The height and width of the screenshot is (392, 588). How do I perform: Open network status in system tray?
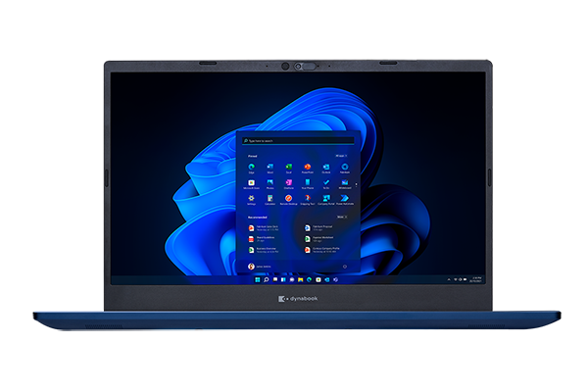point(456,280)
